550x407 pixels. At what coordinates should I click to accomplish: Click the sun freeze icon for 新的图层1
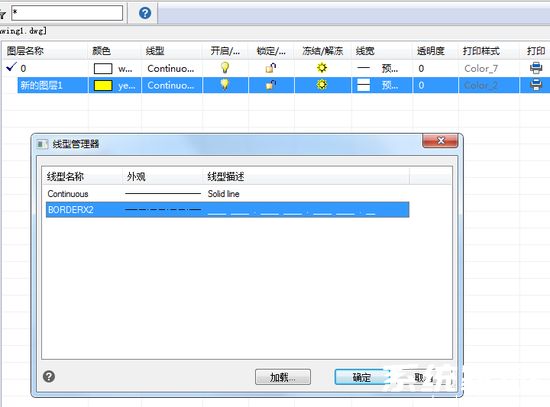point(322,85)
